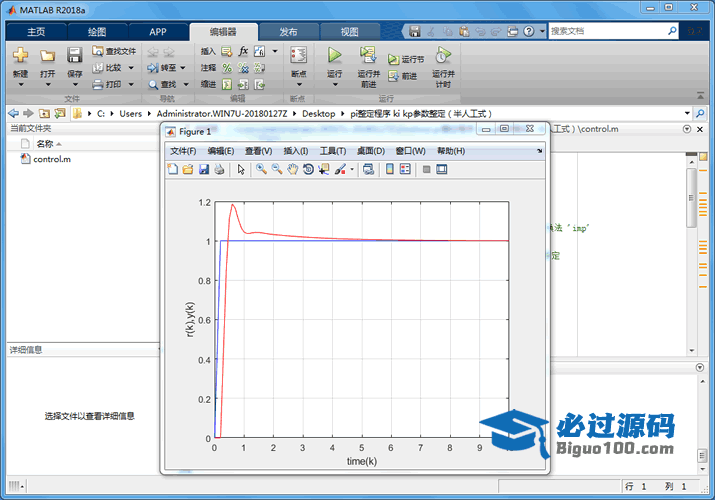Click the help question mark icon
The image size is (715, 500).
[528, 31]
